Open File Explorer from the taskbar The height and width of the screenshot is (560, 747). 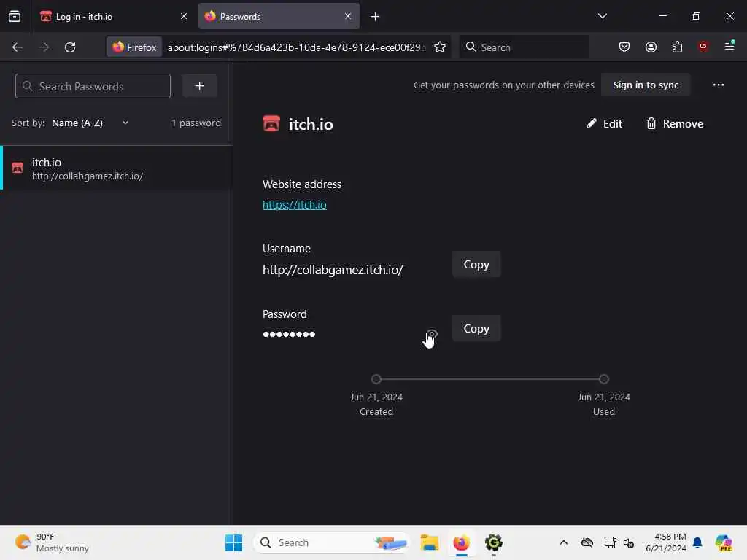coord(429,542)
